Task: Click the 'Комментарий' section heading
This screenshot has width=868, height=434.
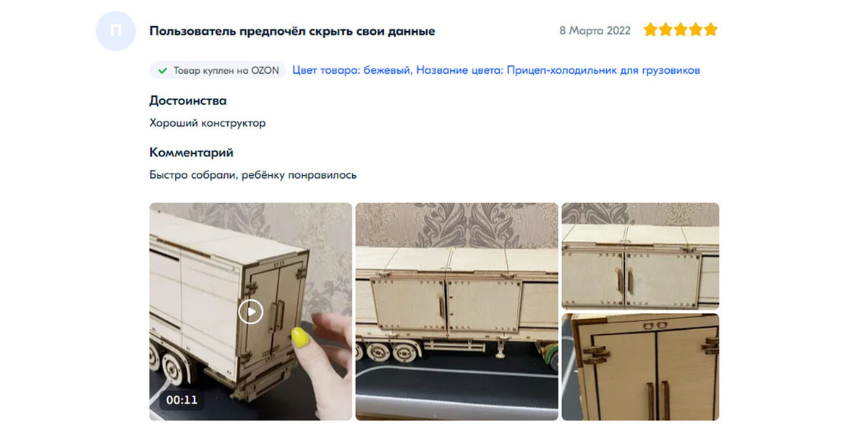Action: (192, 153)
